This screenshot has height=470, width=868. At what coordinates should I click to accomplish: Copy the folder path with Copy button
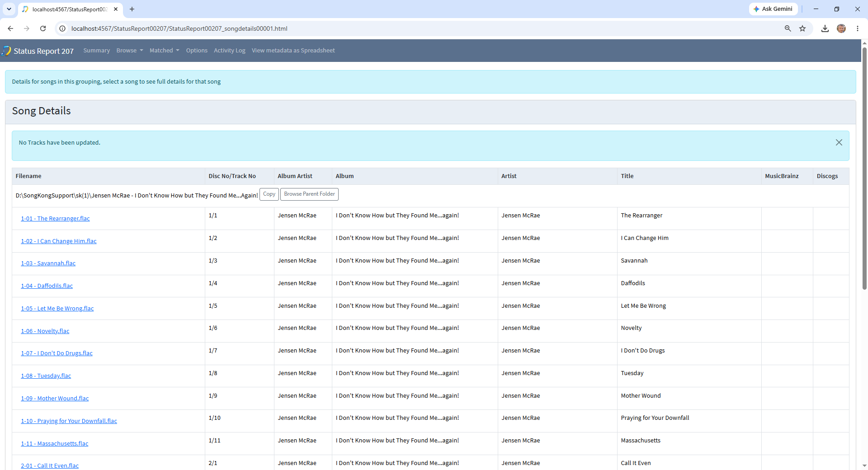(269, 194)
